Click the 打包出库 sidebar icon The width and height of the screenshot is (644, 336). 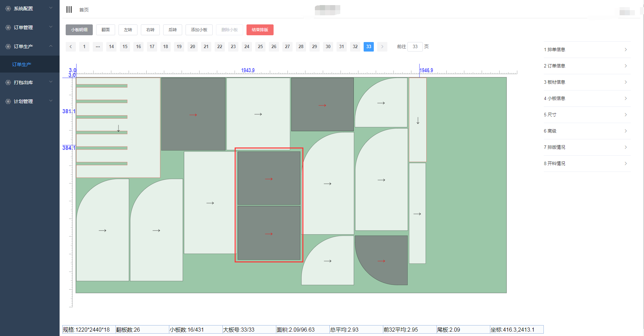pyautogui.click(x=8, y=82)
